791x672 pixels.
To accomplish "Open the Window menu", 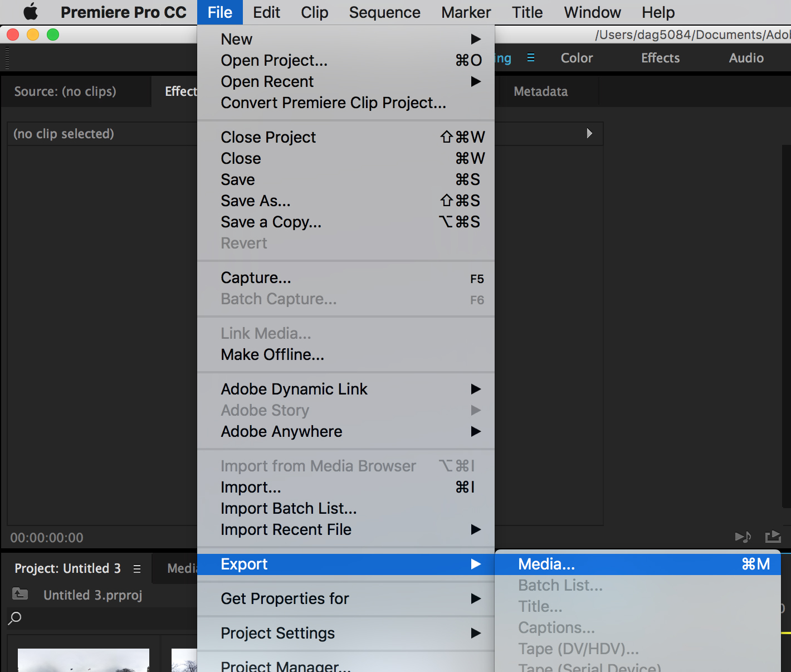I will pyautogui.click(x=592, y=12).
